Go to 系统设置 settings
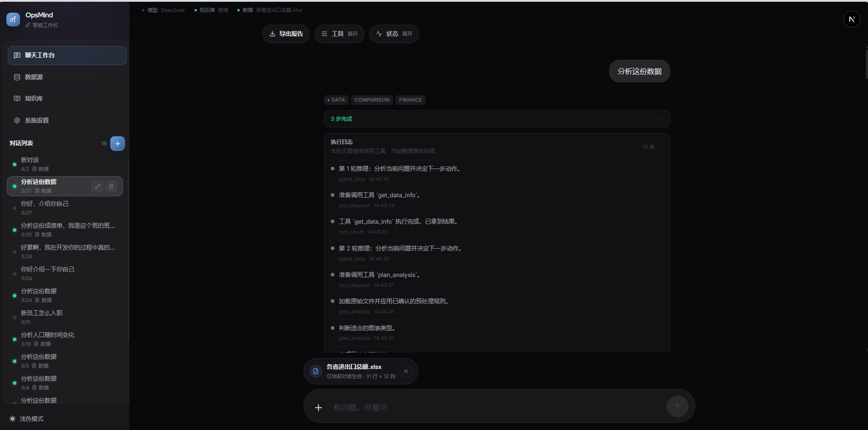Viewport: 868px width, 430px height. click(x=36, y=120)
